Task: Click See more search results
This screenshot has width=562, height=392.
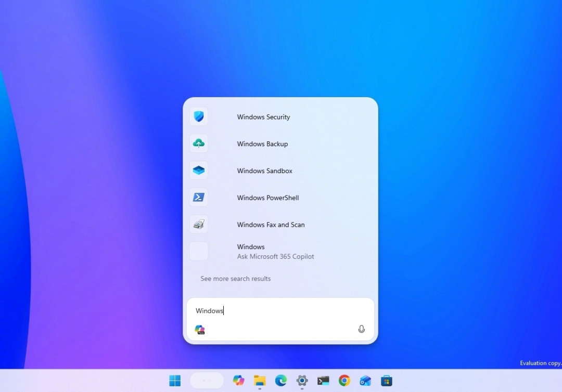Action: [236, 279]
